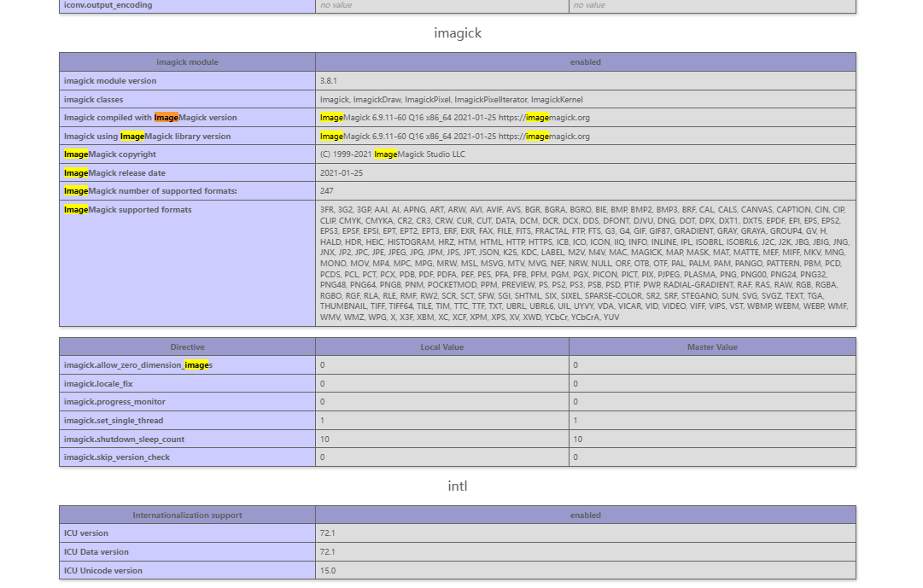Click the 'imagick.set_single_thread' directive
This screenshot has width=923, height=588.
[114, 420]
